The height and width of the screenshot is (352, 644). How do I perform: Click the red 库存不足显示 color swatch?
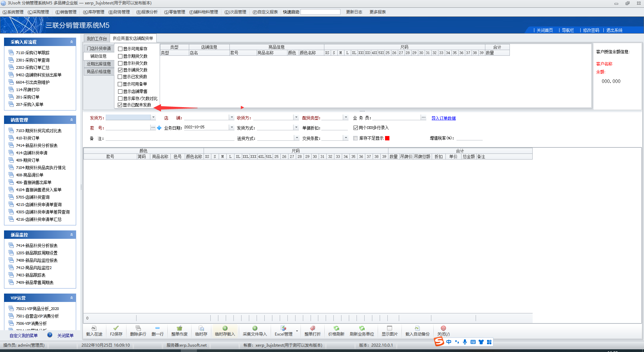387,138
